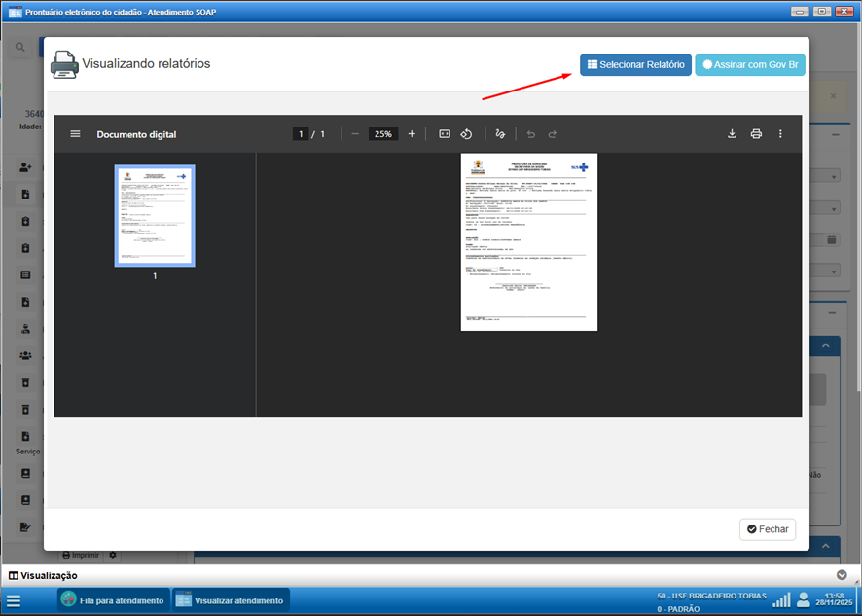The image size is (862, 616).
Task: Activate the draw annotation tool
Action: point(500,134)
